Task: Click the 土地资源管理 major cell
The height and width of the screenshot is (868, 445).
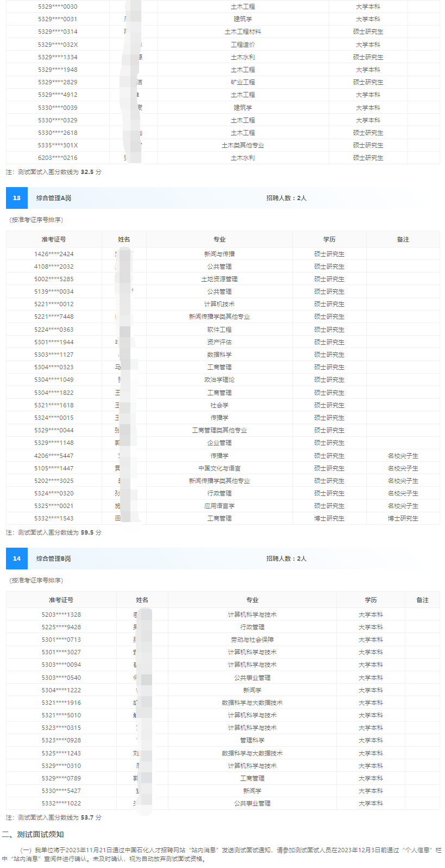Action: [x=220, y=279]
